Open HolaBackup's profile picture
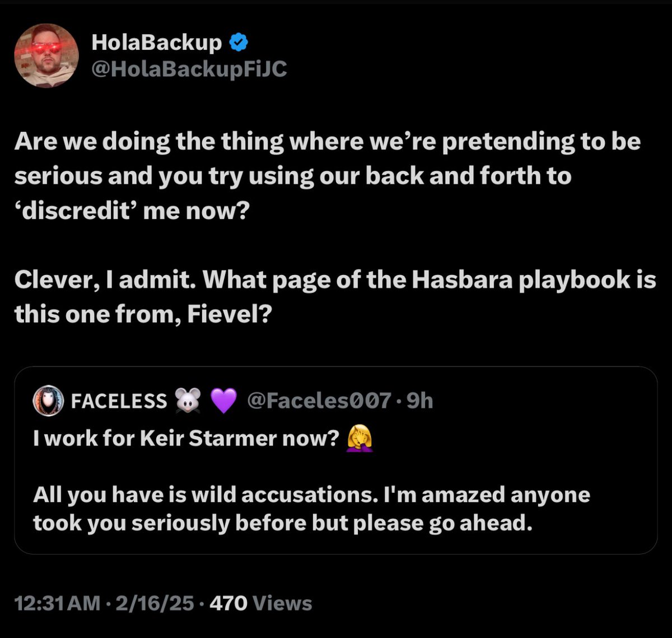 click(46, 55)
